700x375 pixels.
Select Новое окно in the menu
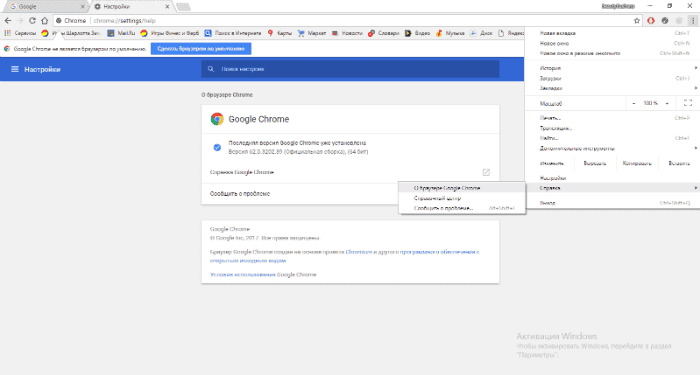tap(612, 43)
